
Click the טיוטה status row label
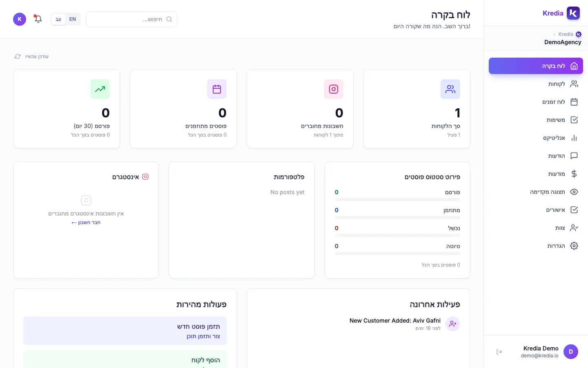click(x=453, y=246)
